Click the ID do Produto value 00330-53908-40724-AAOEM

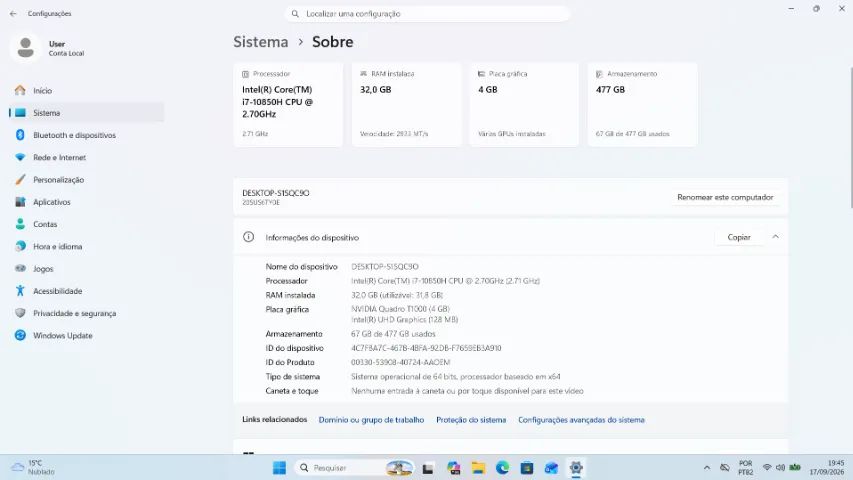(400, 362)
